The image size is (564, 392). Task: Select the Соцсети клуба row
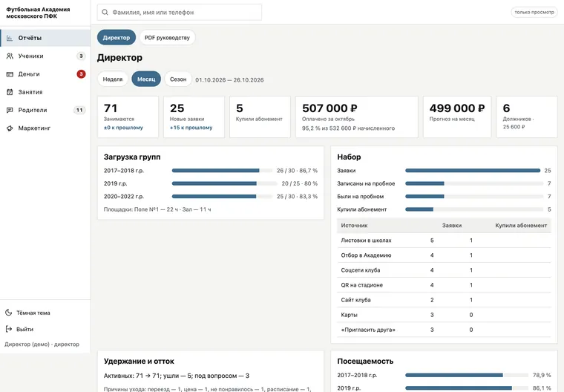[x=444, y=270]
